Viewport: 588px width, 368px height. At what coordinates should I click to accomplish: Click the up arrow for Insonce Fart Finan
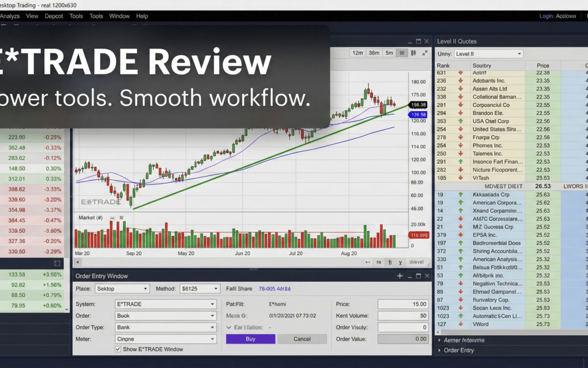tap(461, 161)
